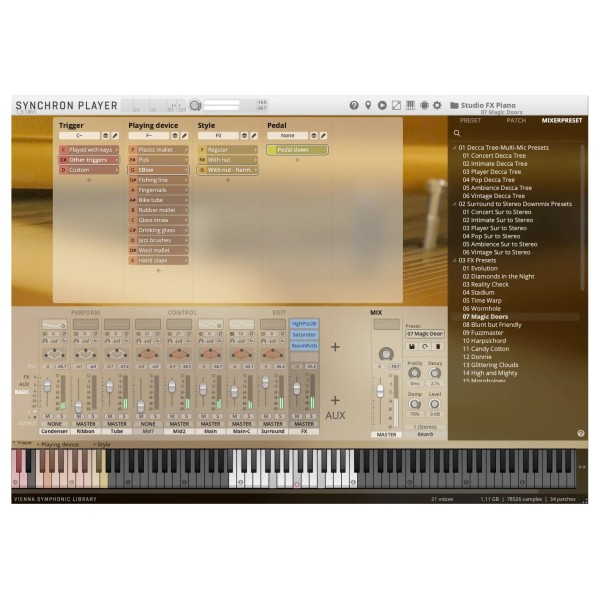Expand the Played with keys slot arrow
The width and height of the screenshot is (600, 600).
pyautogui.click(x=117, y=150)
